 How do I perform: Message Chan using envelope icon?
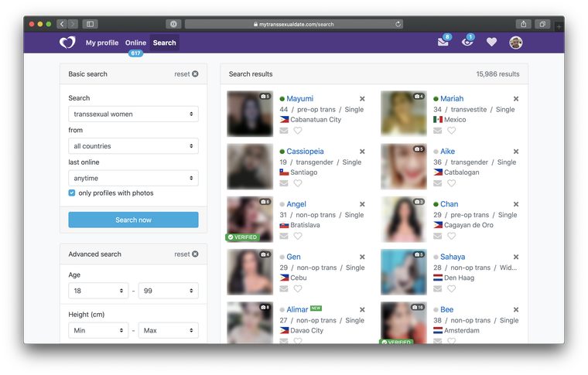438,236
